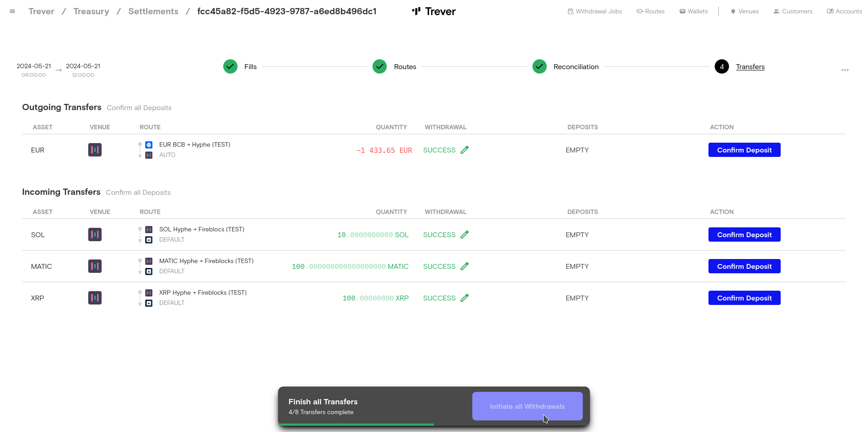The image size is (868, 432).
Task: Click the XRP row venue icon
Action: [x=95, y=298]
